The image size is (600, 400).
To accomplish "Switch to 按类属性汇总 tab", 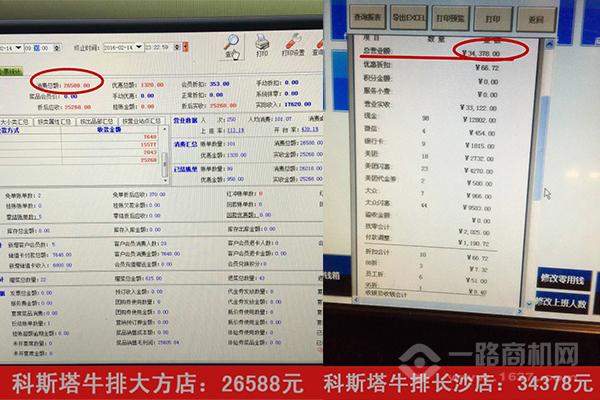I will coord(54,122).
